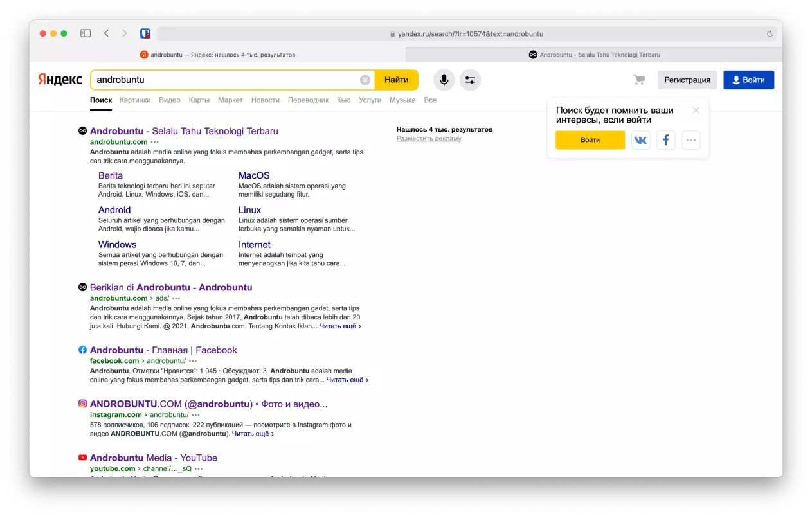The image size is (812, 516).
Task: Go back using browser back arrow
Action: (106, 33)
